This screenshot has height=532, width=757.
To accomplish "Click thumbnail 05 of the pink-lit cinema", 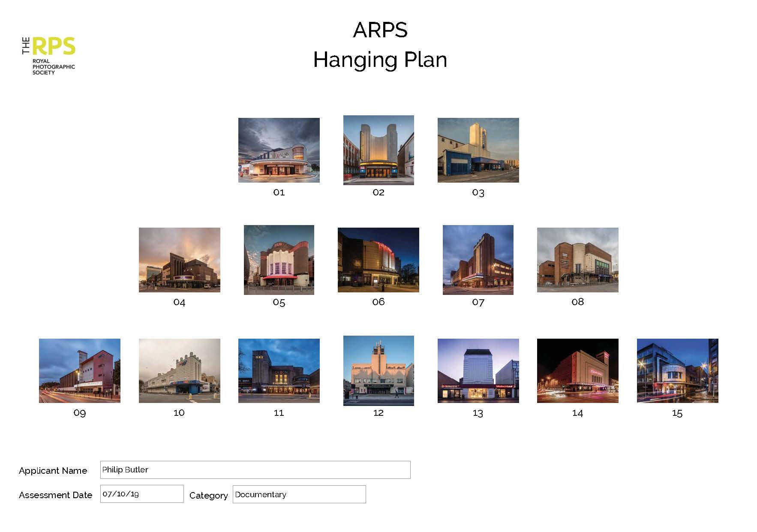I will point(279,260).
